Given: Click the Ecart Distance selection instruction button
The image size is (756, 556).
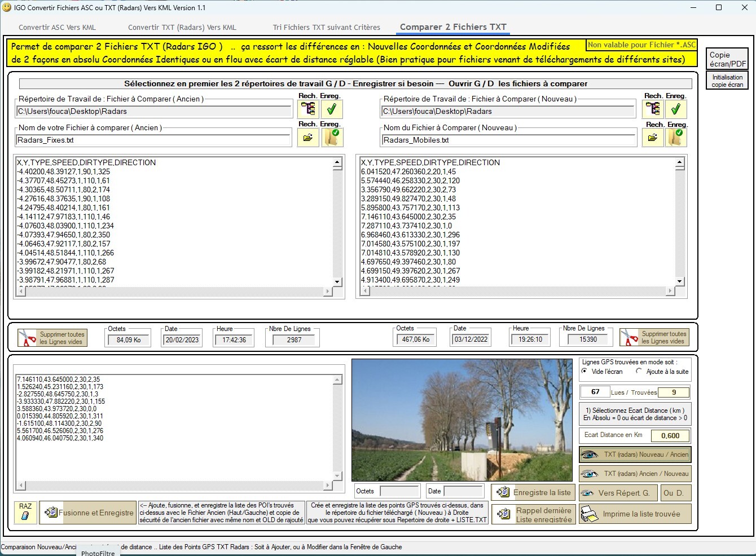Looking at the screenshot, I should [635, 414].
